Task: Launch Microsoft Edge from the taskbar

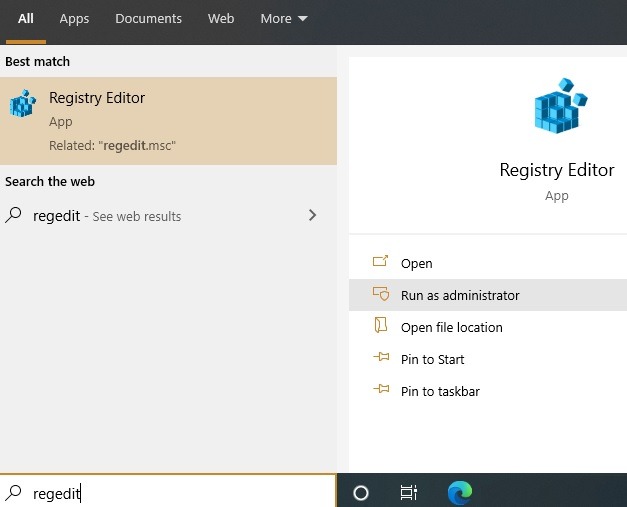Action: [x=460, y=493]
